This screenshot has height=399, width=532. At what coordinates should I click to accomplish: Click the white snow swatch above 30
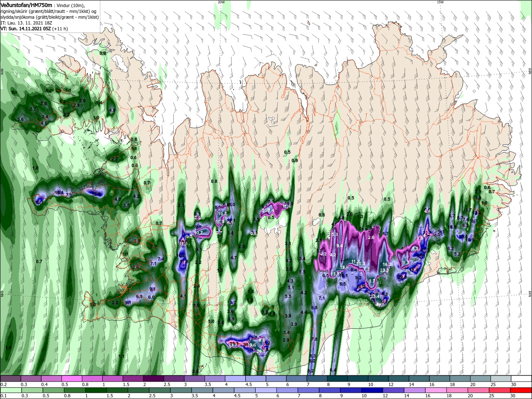(x=522, y=379)
